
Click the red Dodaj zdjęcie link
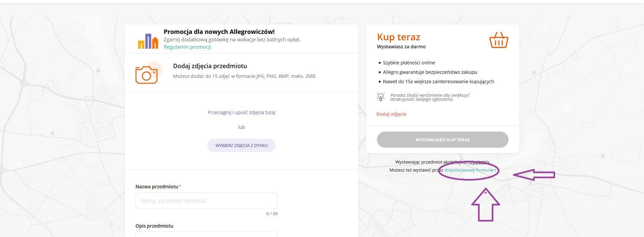pyautogui.click(x=391, y=114)
